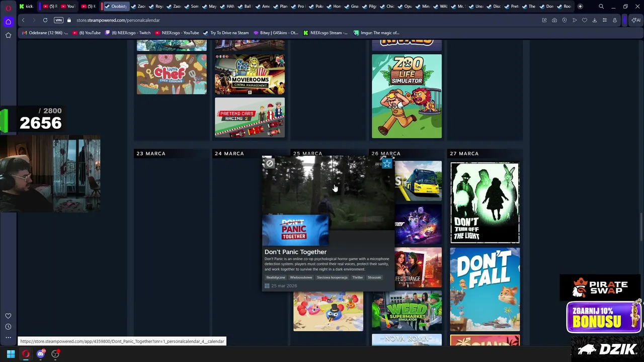Image resolution: width=644 pixels, height=362 pixels.
Task: Switch to the Osobisty calendar tab
Action: 116,7
